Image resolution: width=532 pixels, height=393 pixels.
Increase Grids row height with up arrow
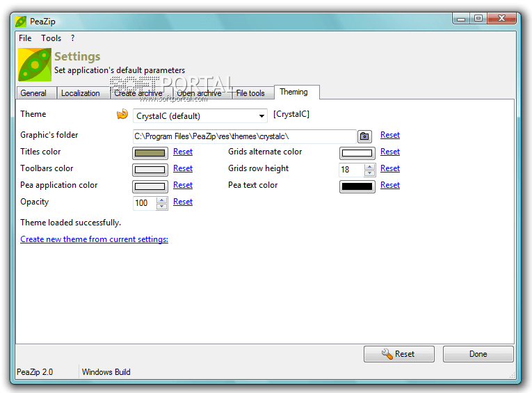point(369,167)
